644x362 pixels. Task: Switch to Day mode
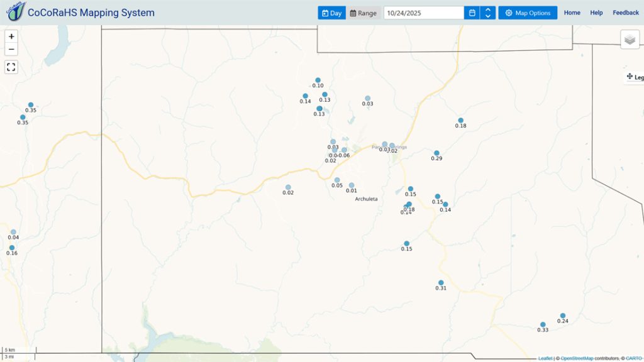pyautogui.click(x=331, y=13)
